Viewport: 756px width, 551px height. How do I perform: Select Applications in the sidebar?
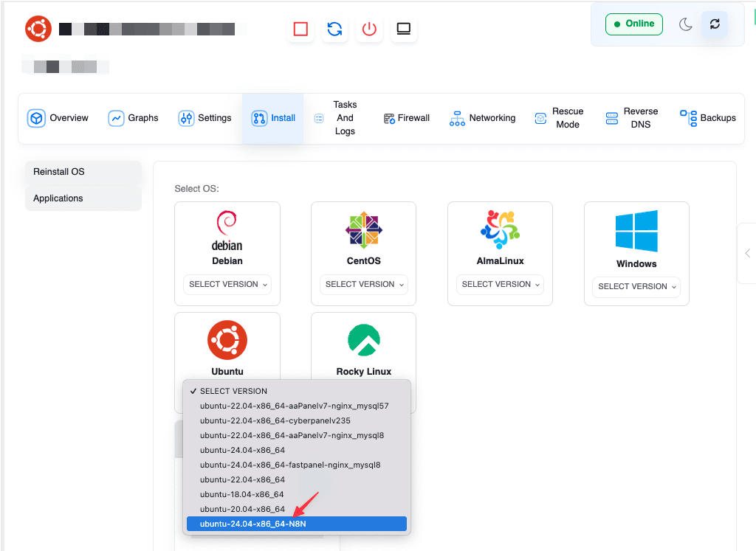[x=83, y=198]
